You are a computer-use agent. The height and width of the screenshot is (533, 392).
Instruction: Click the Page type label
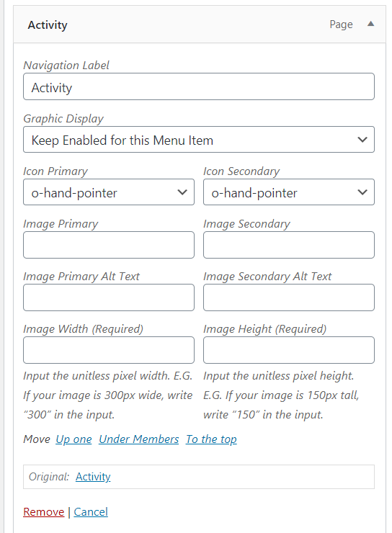(341, 24)
